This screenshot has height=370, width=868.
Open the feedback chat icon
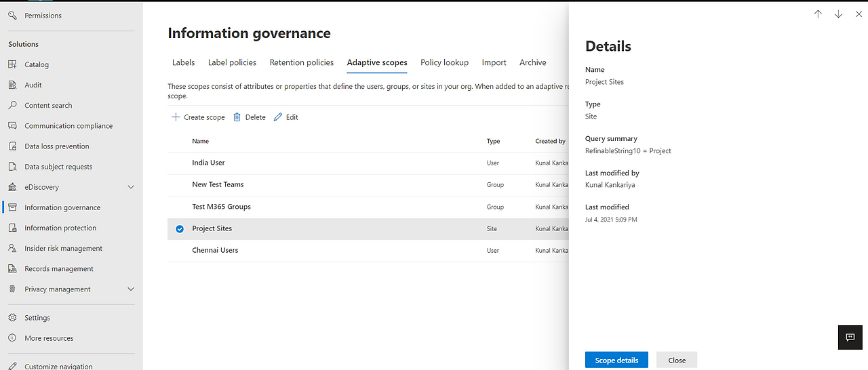point(850,337)
